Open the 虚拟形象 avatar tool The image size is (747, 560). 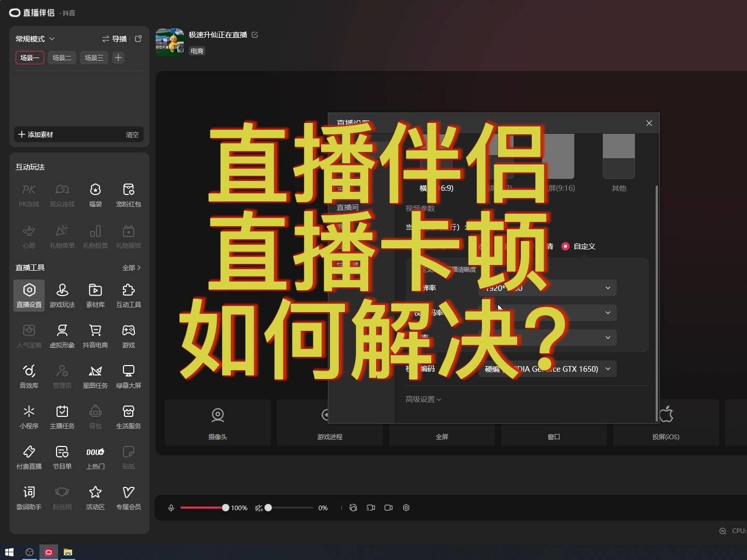coord(62,336)
